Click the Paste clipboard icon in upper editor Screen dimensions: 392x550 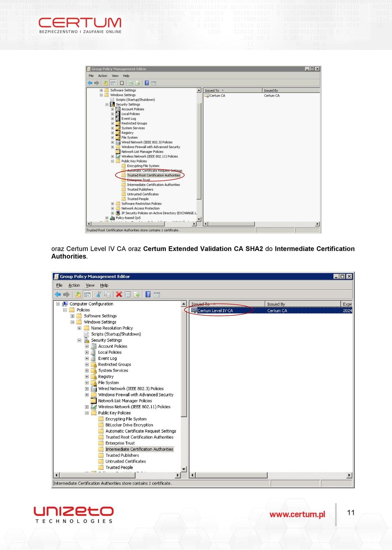122,83
